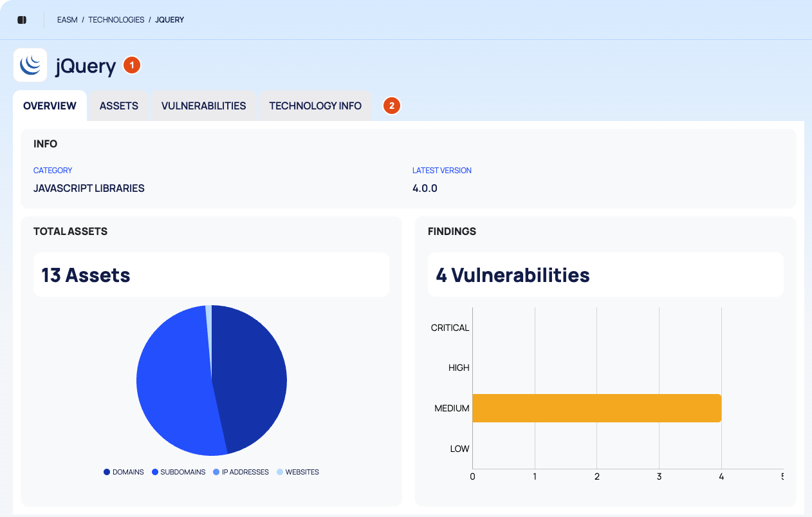Toggle the IP Addresses legend entry
Viewport: 812px width, 517px height.
coord(241,472)
